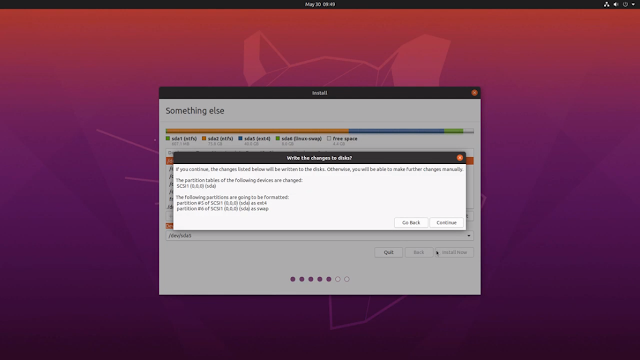Click the Quit button in the installer

pos(388,252)
